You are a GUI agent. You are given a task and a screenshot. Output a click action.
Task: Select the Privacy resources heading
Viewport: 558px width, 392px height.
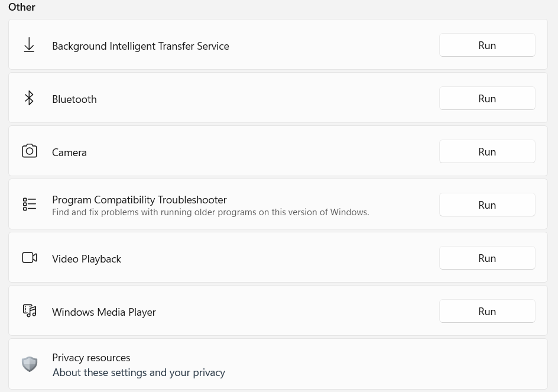[91, 358]
